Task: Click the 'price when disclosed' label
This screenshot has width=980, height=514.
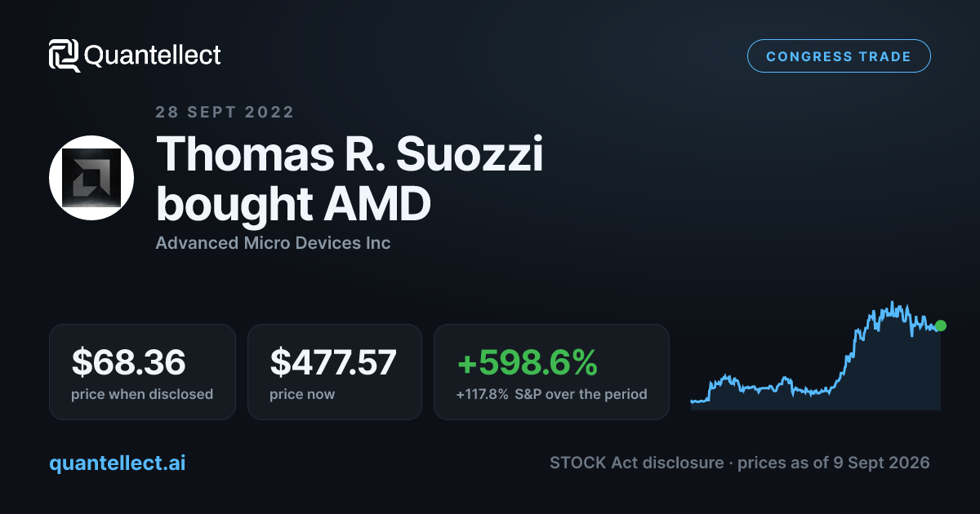Action: [x=142, y=394]
